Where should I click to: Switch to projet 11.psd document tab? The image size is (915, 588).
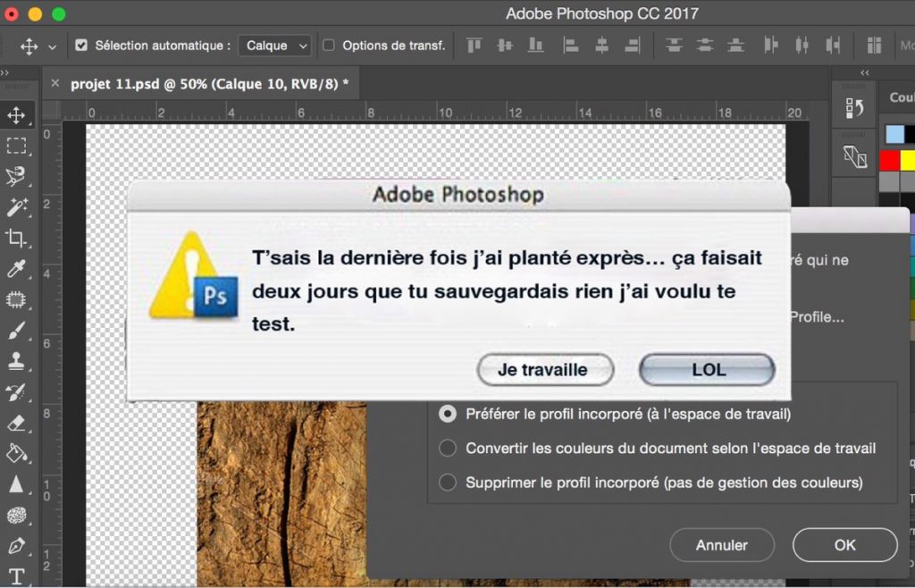coord(209,84)
